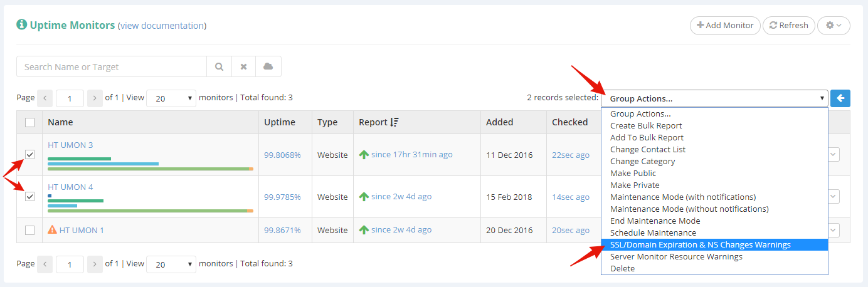Check the HT UMON 1 checkbox
868x287 pixels.
(29, 230)
